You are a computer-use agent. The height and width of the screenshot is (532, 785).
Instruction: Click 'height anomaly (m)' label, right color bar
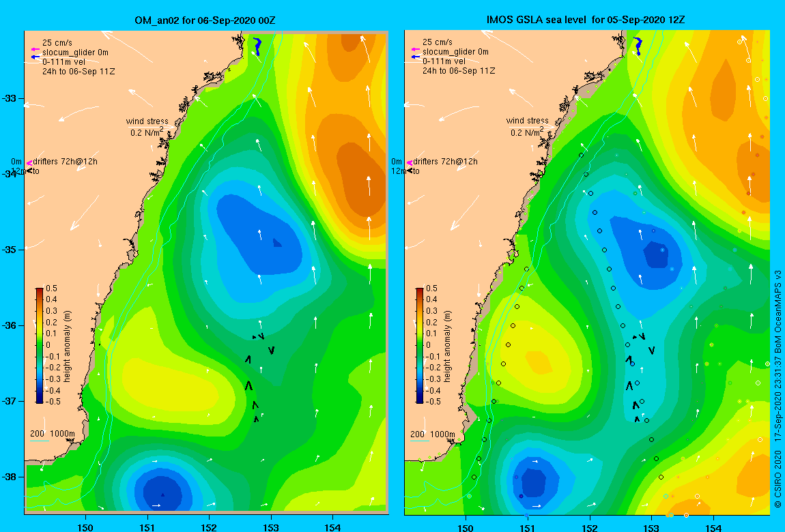pyautogui.click(x=448, y=346)
